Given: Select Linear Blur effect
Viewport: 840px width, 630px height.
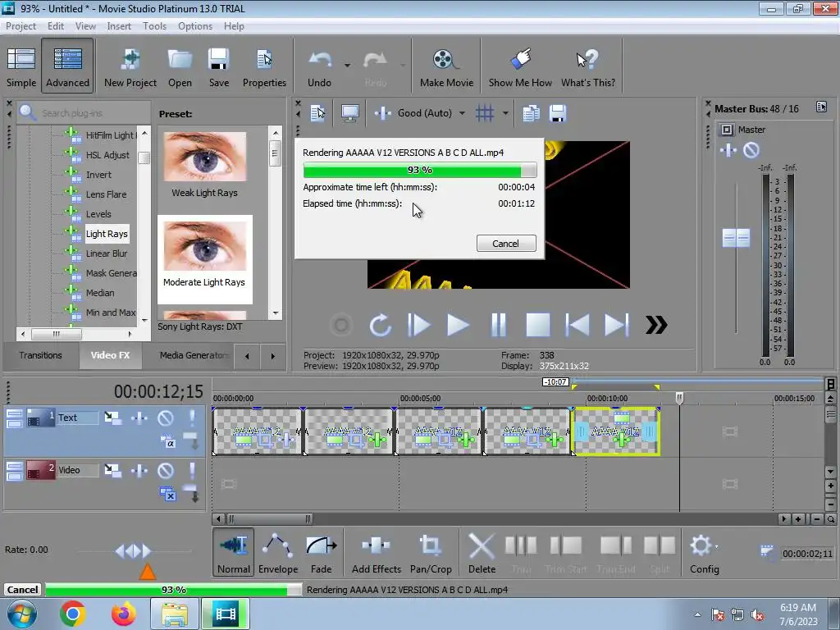Looking at the screenshot, I should (107, 253).
